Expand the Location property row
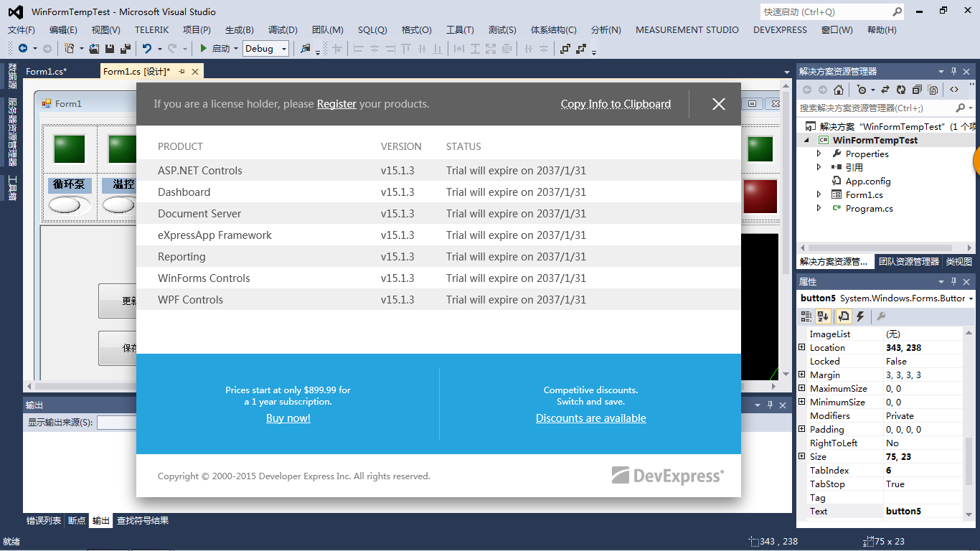Screen dimensions: 980x551 (x=802, y=347)
